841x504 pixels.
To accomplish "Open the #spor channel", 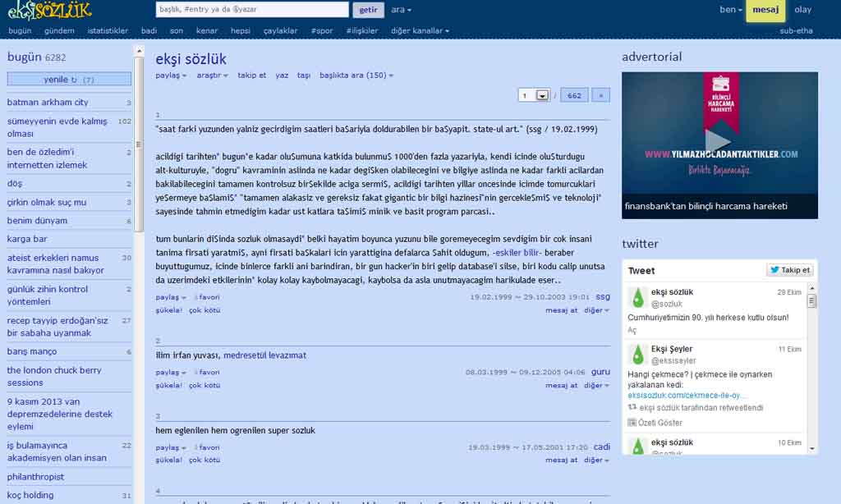I will 322,30.
